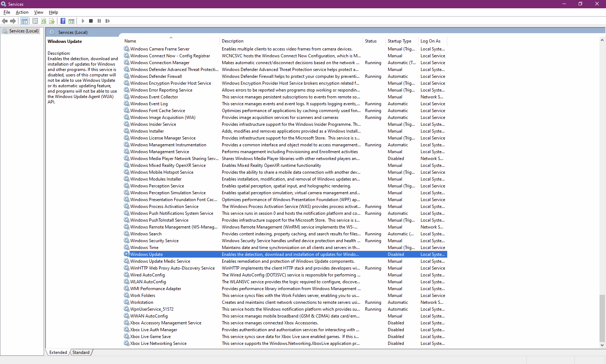The height and width of the screenshot is (364, 606).
Task: Toggle the Show/Hide Action Pane toolbar icon
Action: tap(71, 21)
